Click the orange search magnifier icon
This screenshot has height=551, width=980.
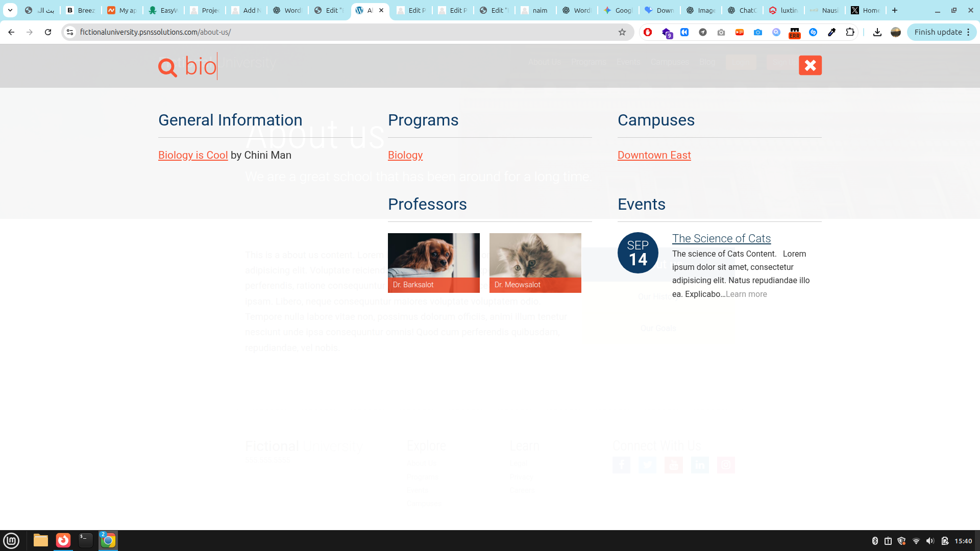(x=167, y=67)
